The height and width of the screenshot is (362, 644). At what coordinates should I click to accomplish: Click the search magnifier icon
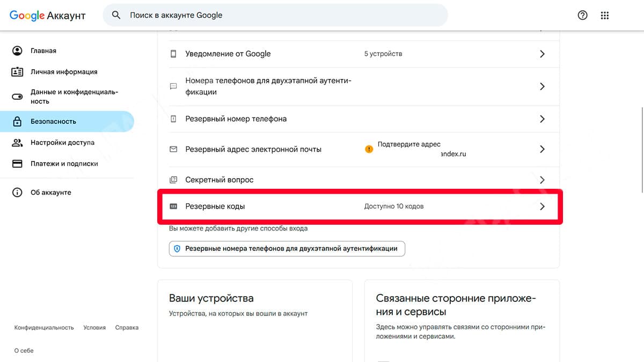tap(116, 15)
